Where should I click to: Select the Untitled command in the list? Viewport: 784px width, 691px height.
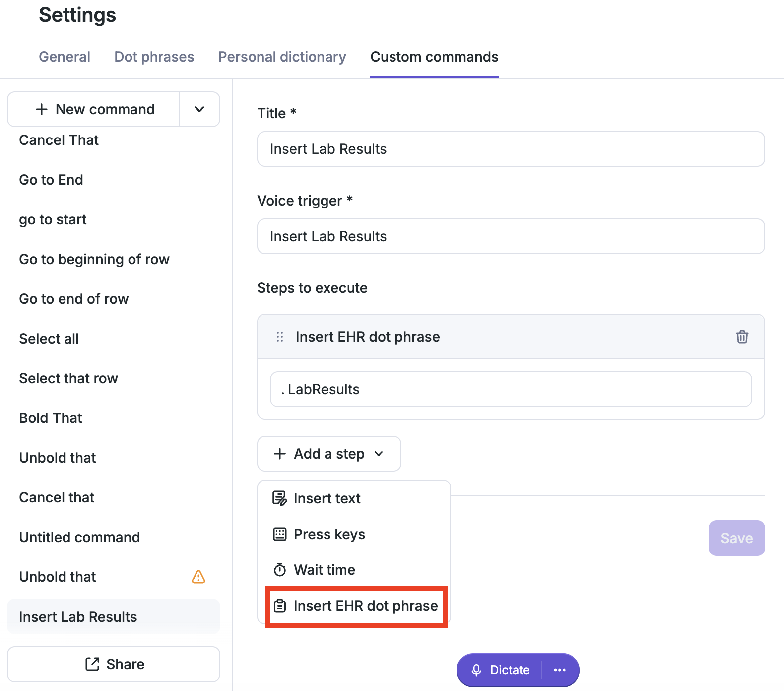point(79,537)
